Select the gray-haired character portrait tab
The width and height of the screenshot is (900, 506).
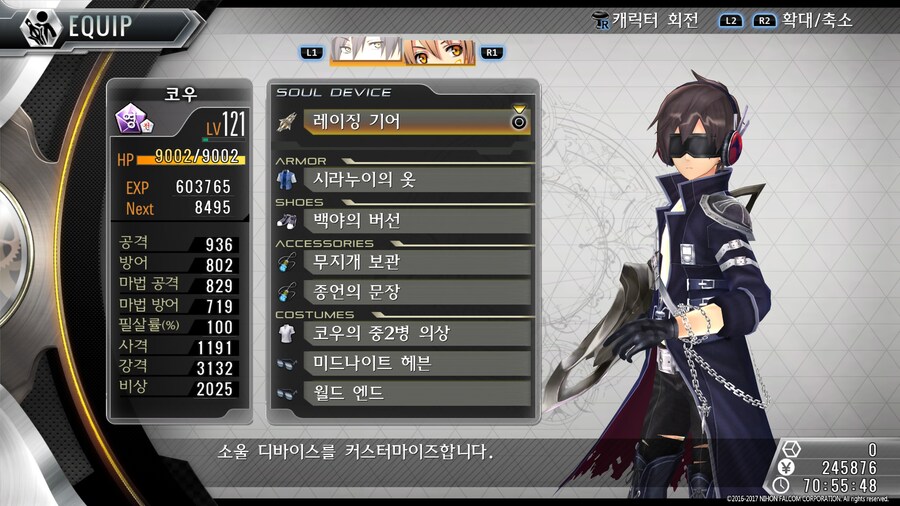click(x=366, y=50)
